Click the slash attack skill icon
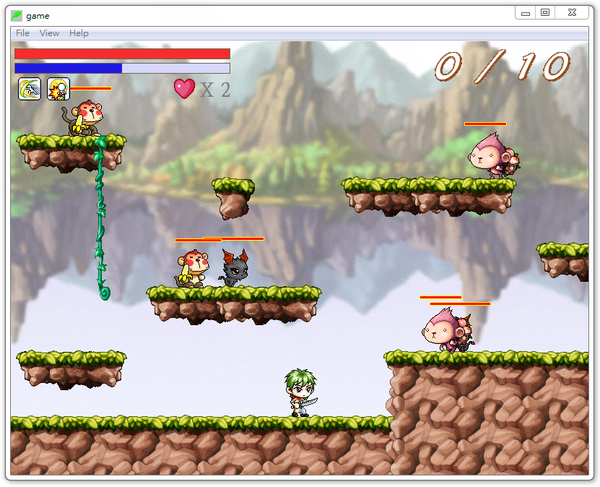Image resolution: width=600 pixels, height=487 pixels. (x=29, y=89)
